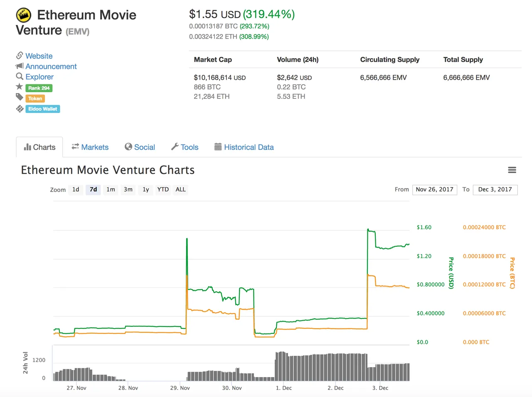This screenshot has width=532, height=397.
Task: Click the 293.72% BTC change
Action: click(254, 26)
